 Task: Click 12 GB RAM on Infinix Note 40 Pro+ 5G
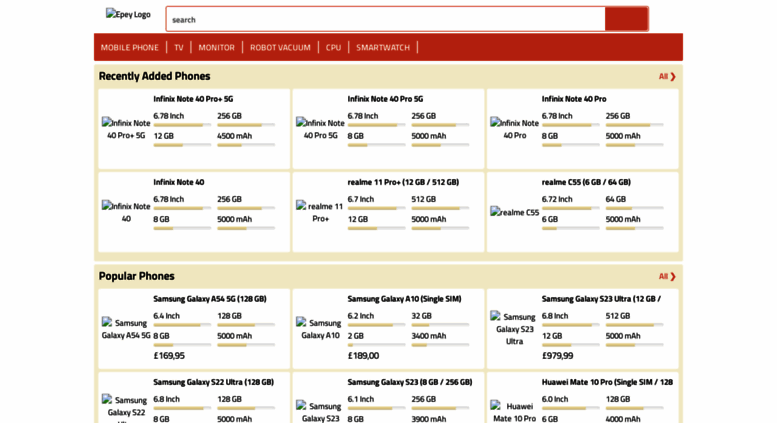[164, 136]
